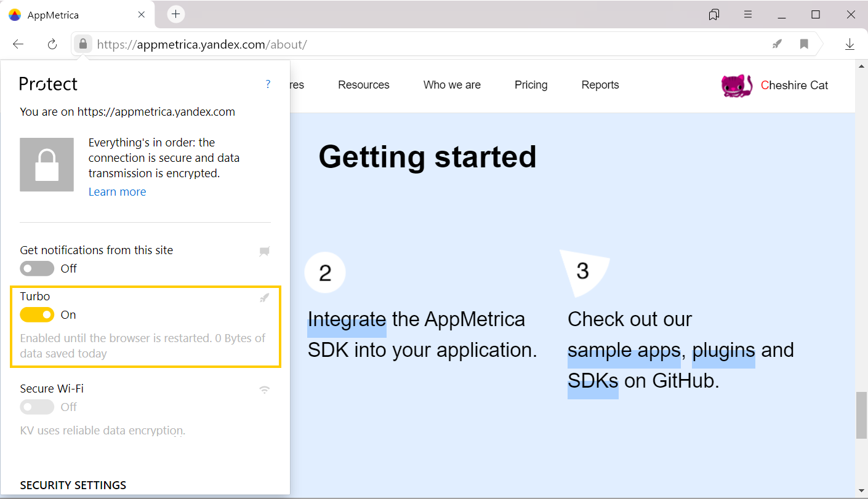The width and height of the screenshot is (868, 499).
Task: Click the 'You are on https://appmetrica.yandex.com' text
Action: click(127, 112)
